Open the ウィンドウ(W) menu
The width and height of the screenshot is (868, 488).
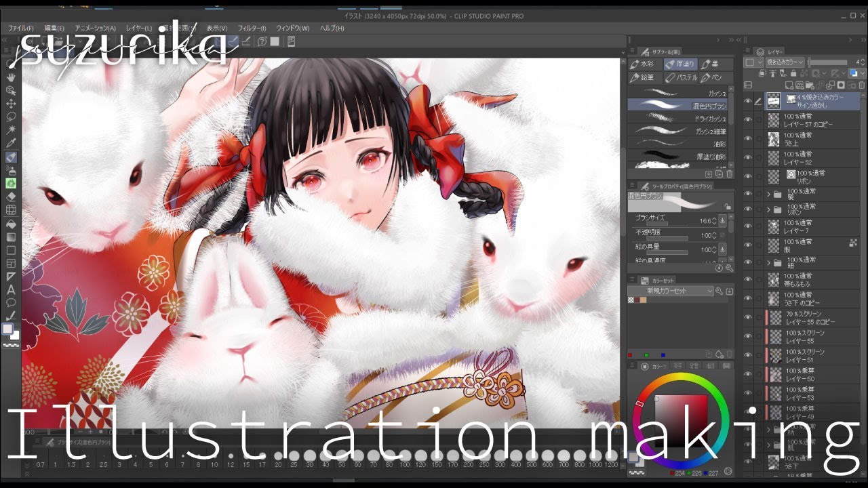[x=292, y=28]
